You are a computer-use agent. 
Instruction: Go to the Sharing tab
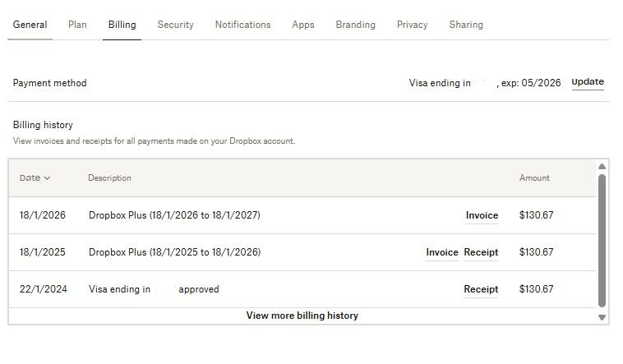[466, 25]
